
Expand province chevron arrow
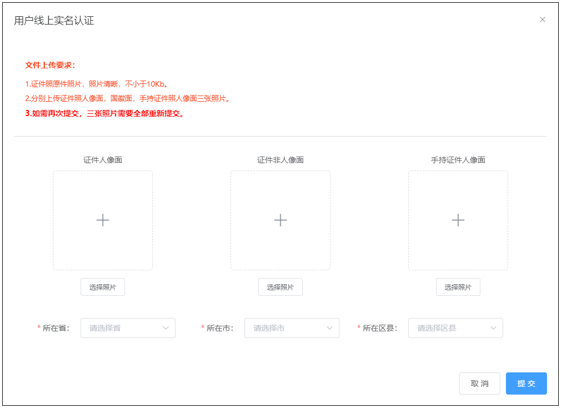[x=166, y=328]
